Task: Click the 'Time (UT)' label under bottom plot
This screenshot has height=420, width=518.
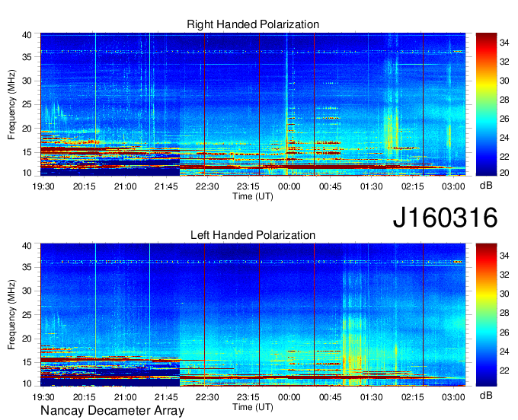Action: tap(253, 407)
